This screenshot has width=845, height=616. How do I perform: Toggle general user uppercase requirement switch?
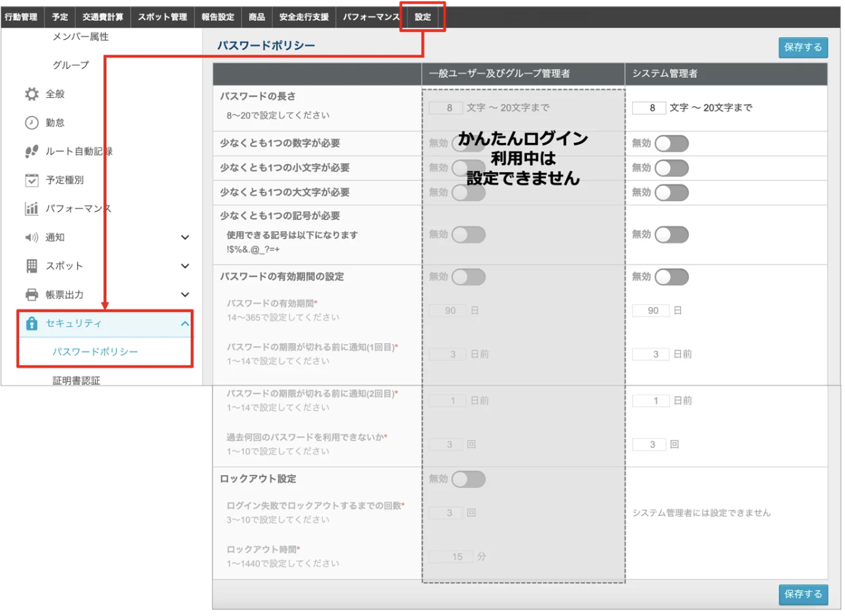(468, 192)
